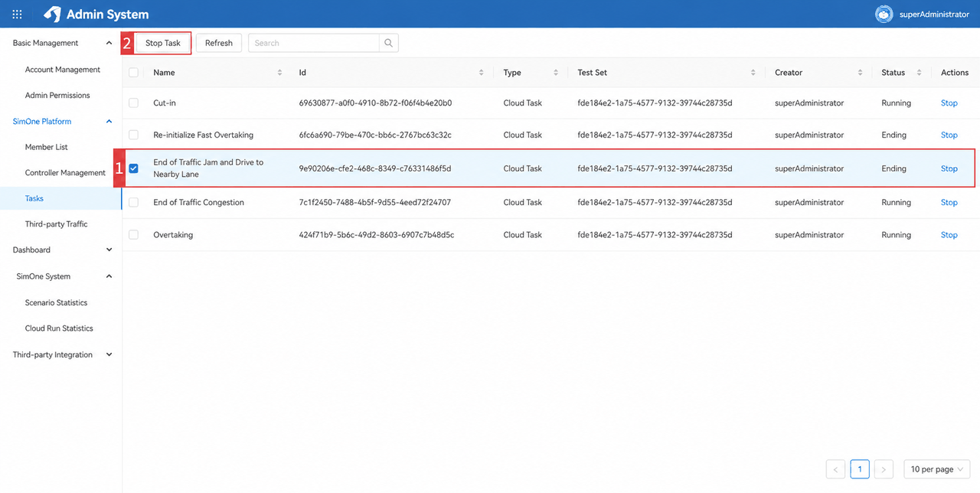Click Id 6fc6a690-79be-470c-bb6c-2767bc63c32c
Image resolution: width=980 pixels, height=493 pixels.
375,135
